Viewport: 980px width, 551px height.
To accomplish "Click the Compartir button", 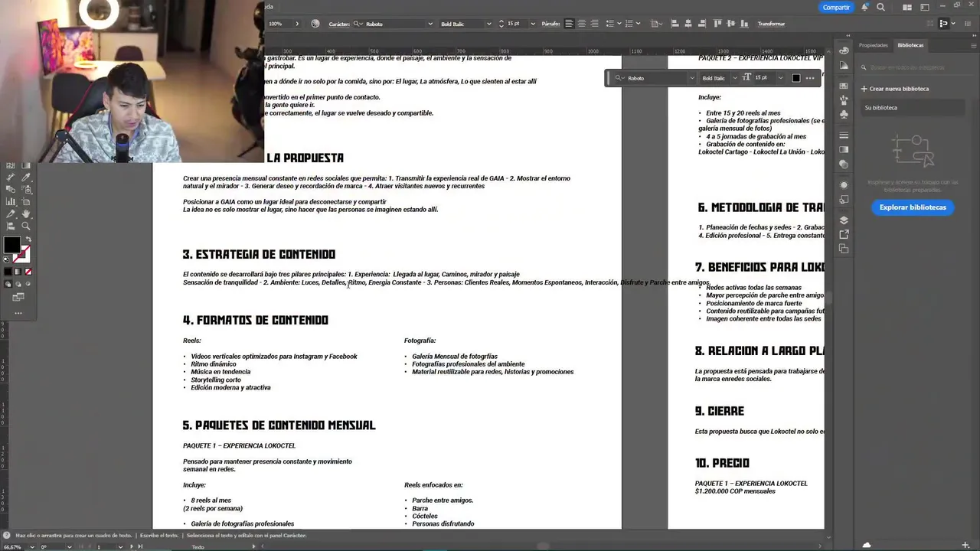I will [836, 7].
